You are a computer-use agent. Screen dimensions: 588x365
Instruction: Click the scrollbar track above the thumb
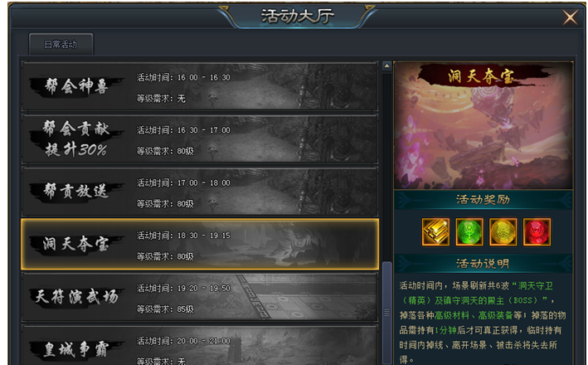tap(386, 167)
